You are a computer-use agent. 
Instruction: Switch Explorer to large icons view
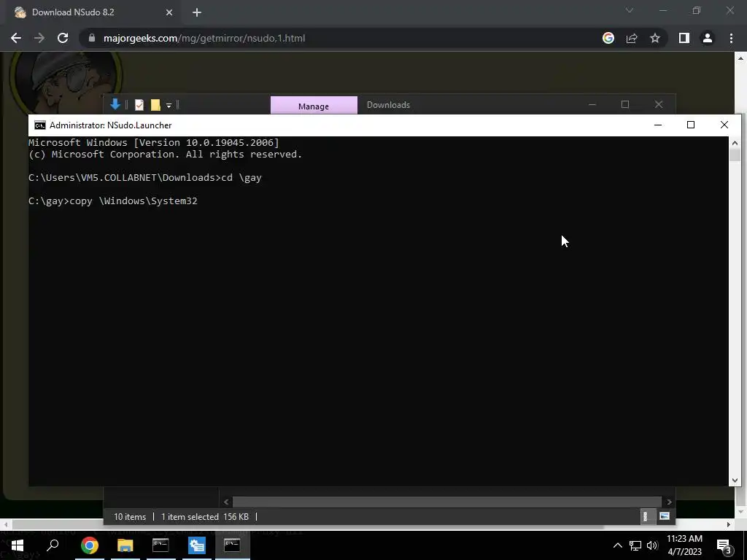[x=664, y=516]
